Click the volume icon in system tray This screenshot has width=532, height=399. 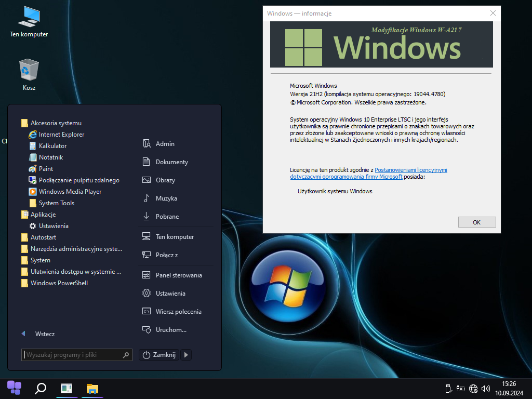pyautogui.click(x=486, y=388)
